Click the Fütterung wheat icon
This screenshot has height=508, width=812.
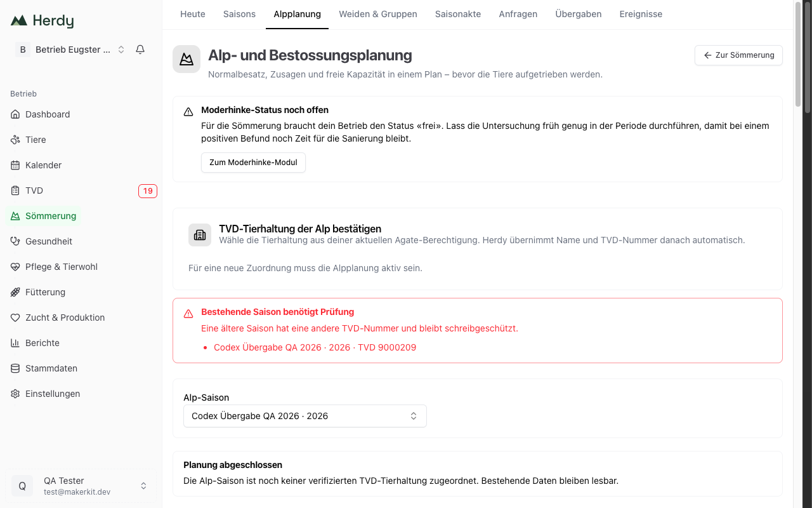pos(15,292)
